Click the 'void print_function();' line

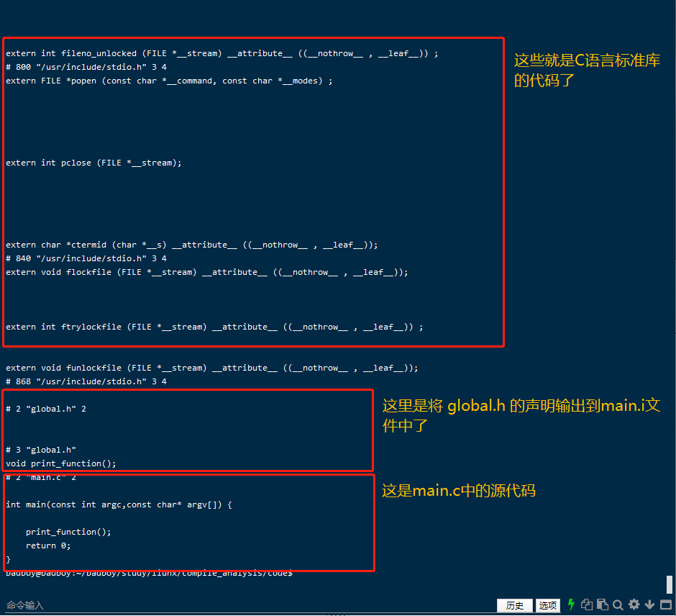coord(61,463)
